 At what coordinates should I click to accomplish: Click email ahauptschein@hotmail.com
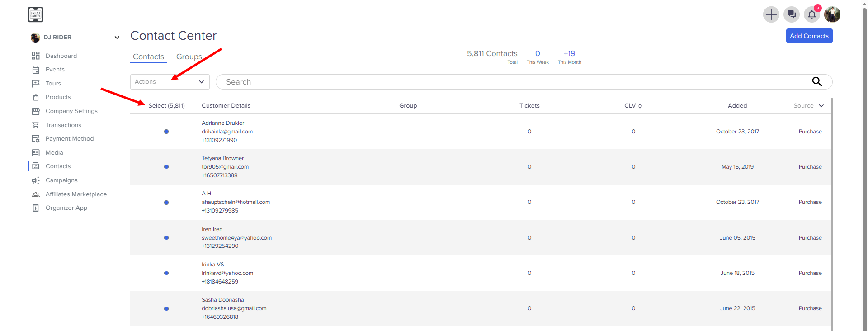(236, 202)
